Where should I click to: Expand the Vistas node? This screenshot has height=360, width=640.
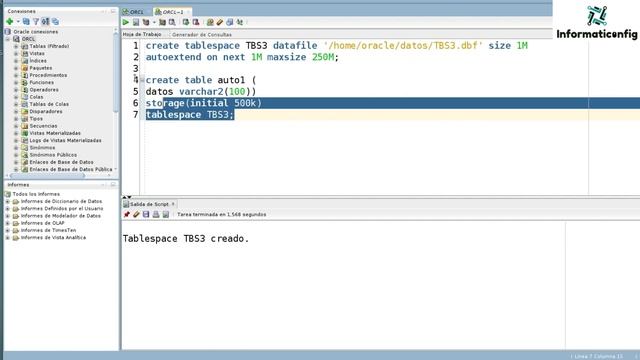16,53
